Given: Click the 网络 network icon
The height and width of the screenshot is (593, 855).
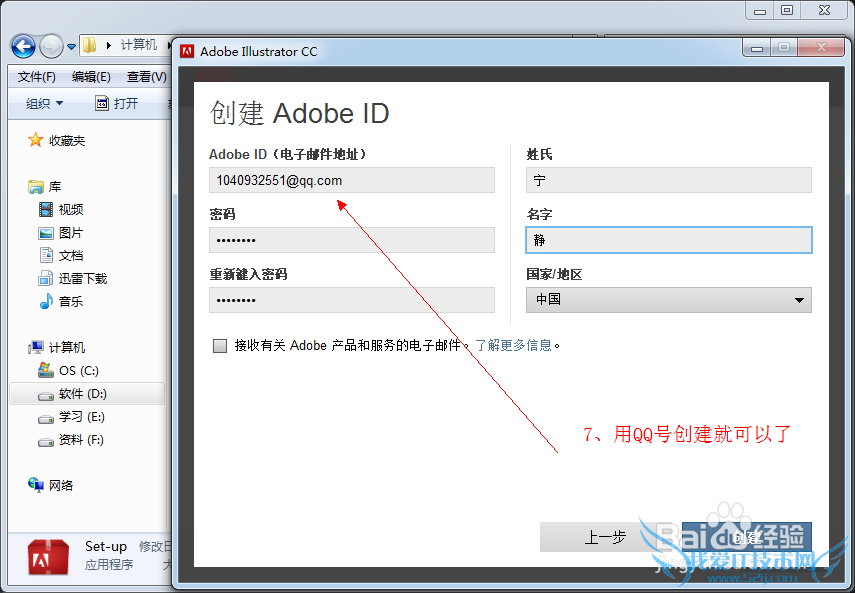Looking at the screenshot, I should [36, 485].
